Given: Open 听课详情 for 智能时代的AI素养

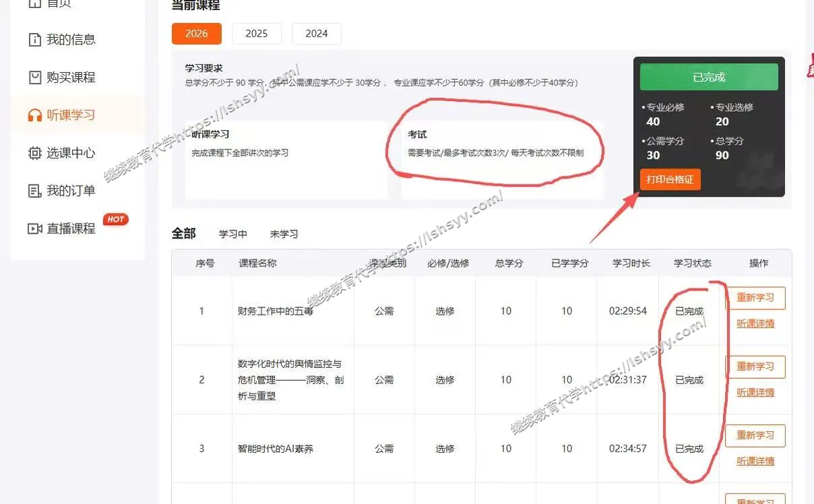Looking at the screenshot, I should (755, 461).
